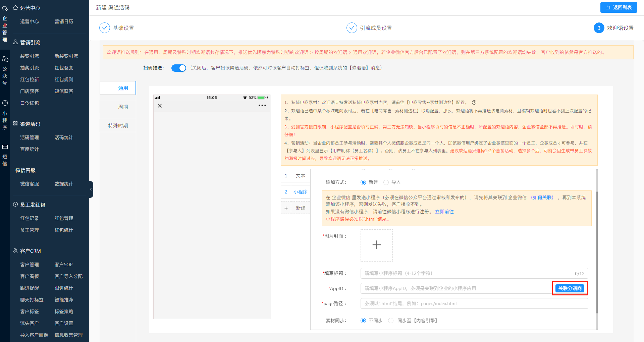Select message item 2 小程序
Image resolution: width=644 pixels, height=342 pixels.
[296, 192]
